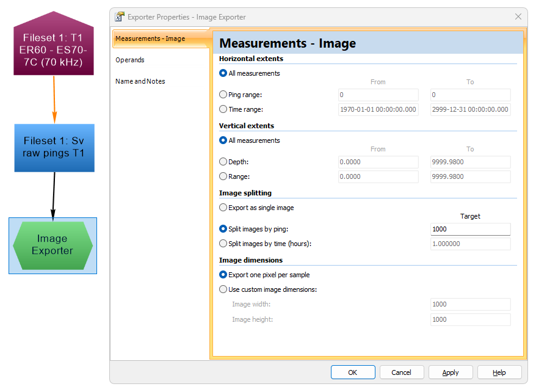Choose Use custom image dimensions
Image resolution: width=536 pixels, height=392 pixels.
(223, 289)
